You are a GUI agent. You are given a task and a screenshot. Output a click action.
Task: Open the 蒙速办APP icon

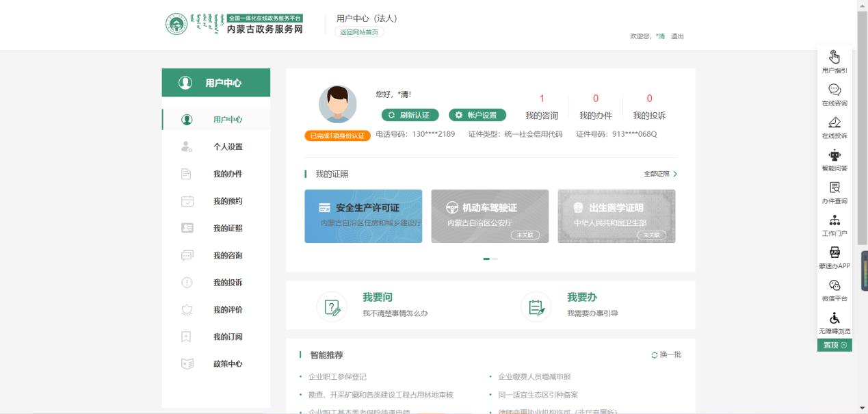point(834,253)
